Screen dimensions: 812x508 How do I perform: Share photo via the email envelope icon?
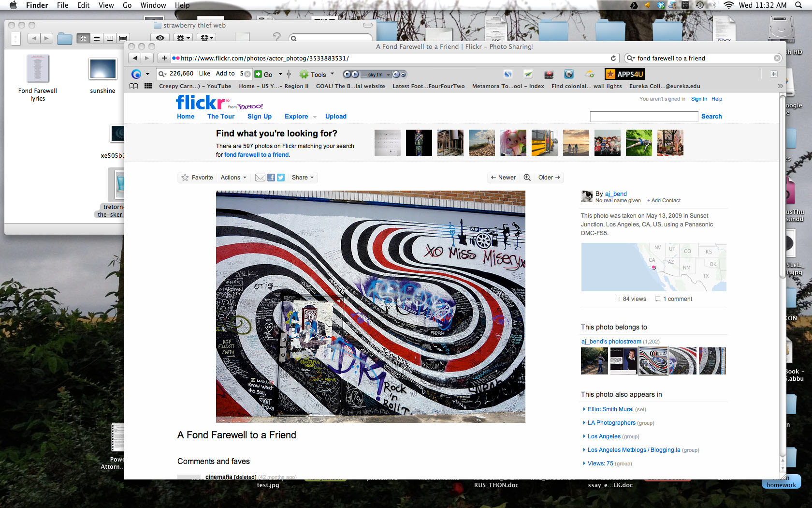(260, 178)
